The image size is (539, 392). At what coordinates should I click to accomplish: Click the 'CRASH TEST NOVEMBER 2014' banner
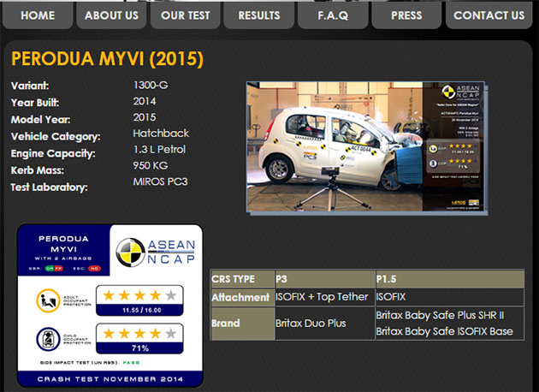point(110,377)
